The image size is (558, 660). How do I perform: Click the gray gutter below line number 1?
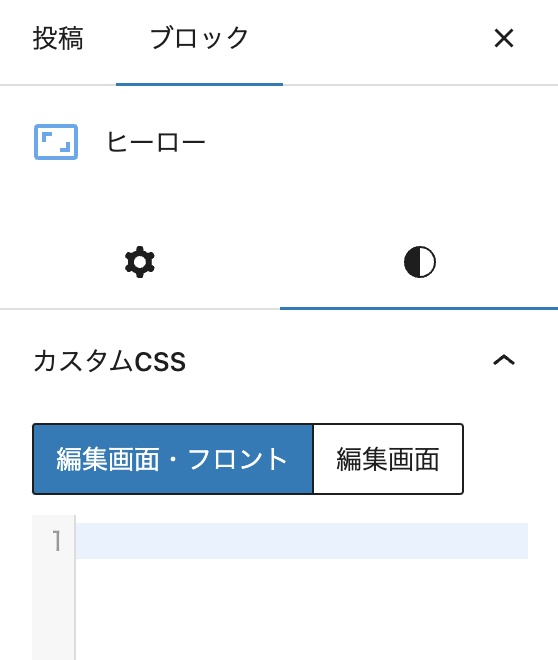click(x=54, y=609)
